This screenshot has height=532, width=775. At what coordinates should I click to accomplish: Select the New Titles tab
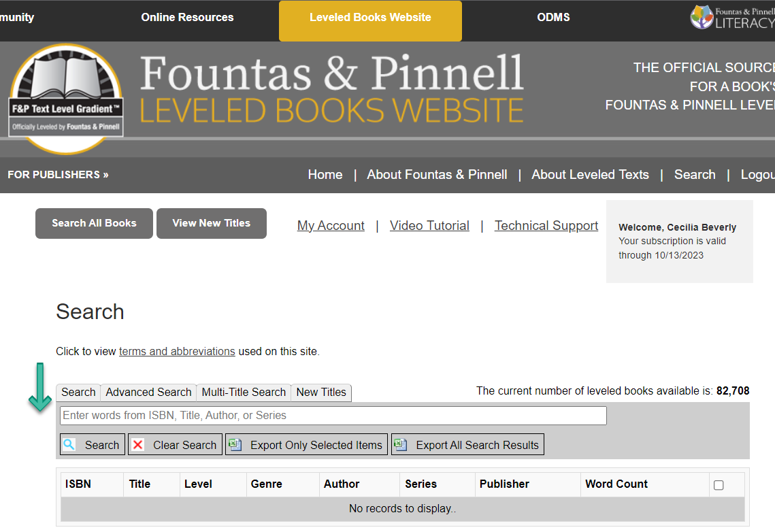[321, 393]
